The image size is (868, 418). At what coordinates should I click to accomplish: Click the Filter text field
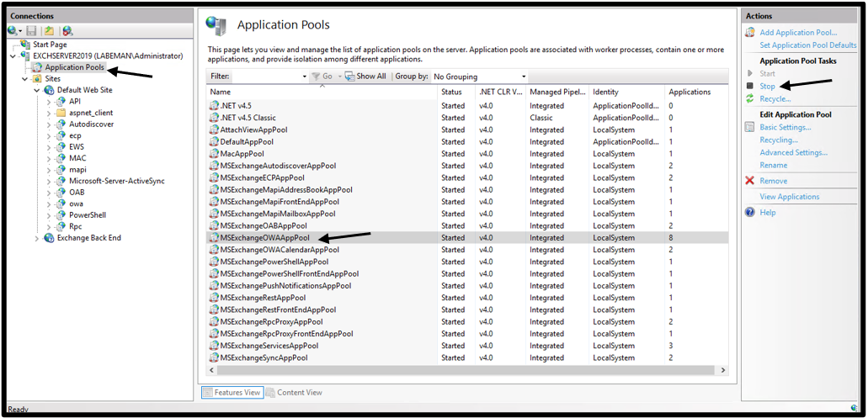pyautogui.click(x=266, y=77)
